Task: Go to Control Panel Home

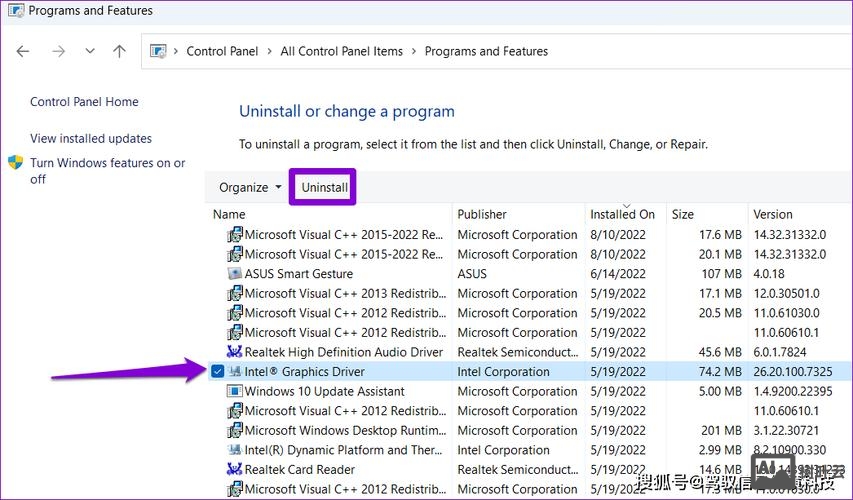Action: tap(84, 102)
